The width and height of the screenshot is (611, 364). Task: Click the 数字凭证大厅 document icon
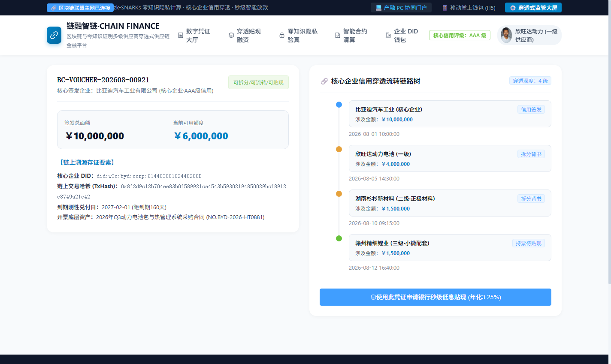coord(180,36)
